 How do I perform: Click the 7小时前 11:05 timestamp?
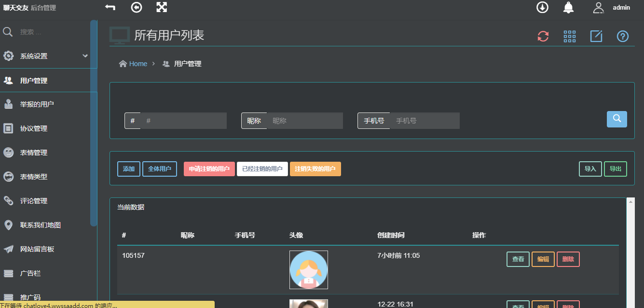click(398, 255)
